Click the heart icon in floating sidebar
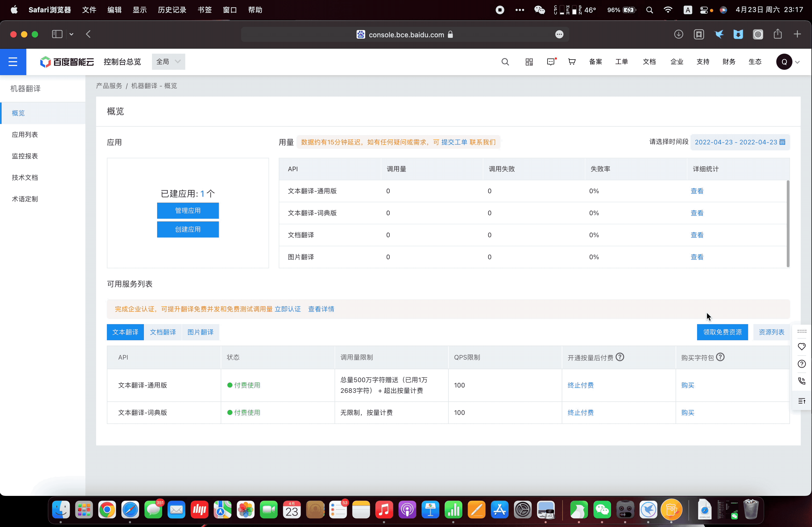The height and width of the screenshot is (527, 812). pos(802,347)
